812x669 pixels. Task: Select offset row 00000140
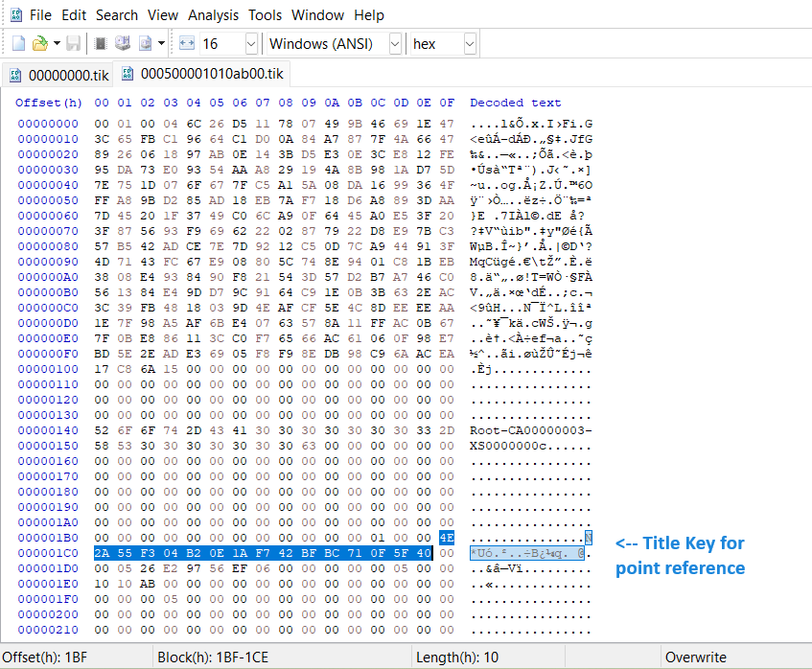[48, 430]
